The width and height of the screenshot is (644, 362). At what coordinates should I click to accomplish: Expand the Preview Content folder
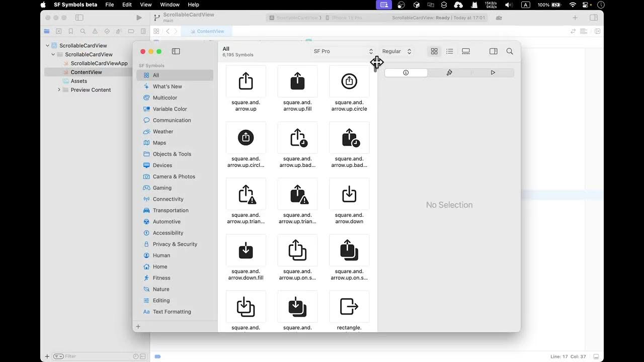[x=59, y=90]
